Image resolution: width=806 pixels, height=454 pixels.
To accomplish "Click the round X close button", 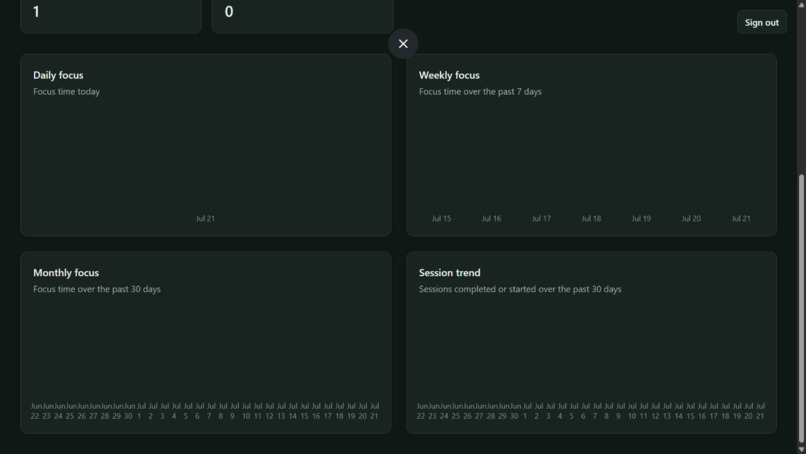I will [403, 44].
